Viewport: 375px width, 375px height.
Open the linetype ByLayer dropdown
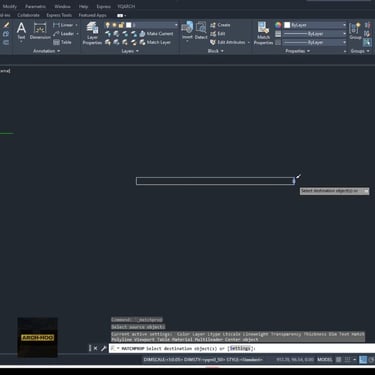pyautogui.click(x=315, y=42)
